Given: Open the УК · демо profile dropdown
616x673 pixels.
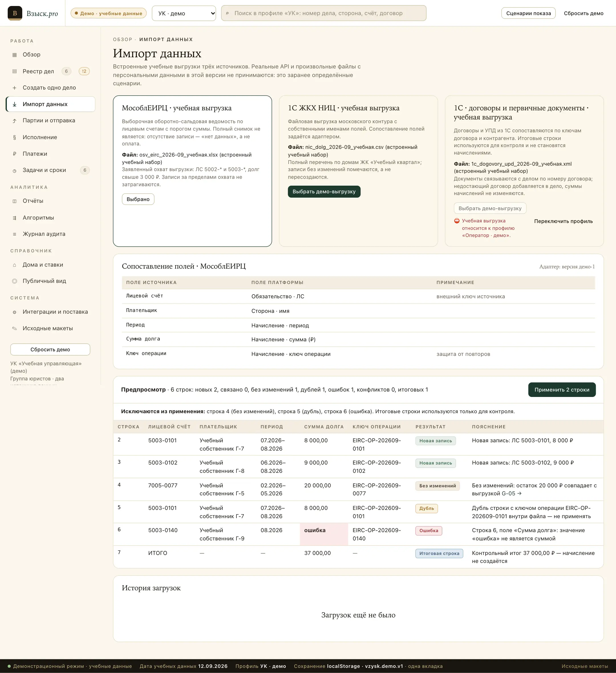Looking at the screenshot, I should (184, 13).
